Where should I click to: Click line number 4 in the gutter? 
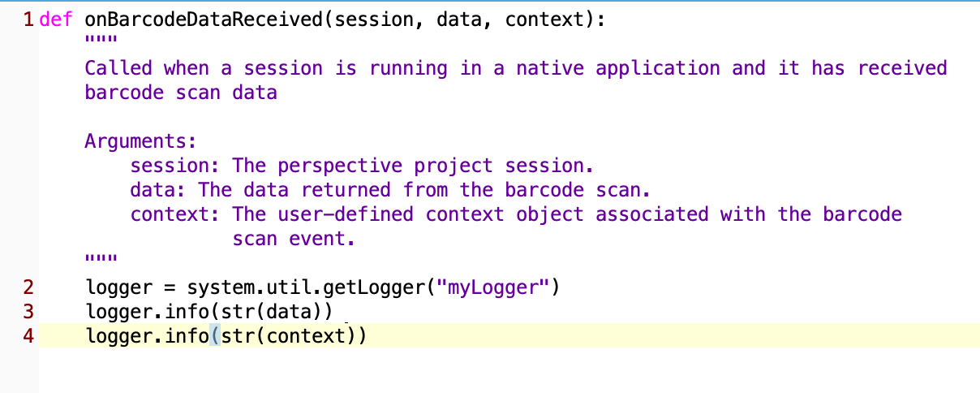pos(29,335)
